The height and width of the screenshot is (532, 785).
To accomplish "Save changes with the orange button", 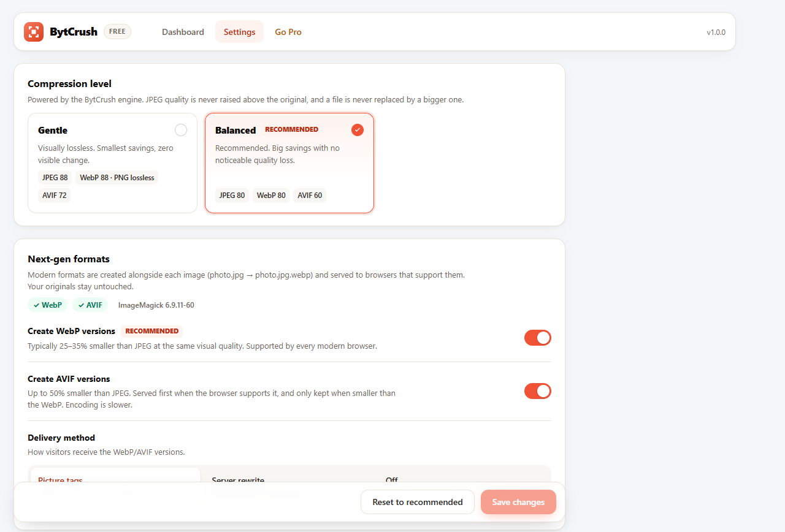I will [x=518, y=502].
